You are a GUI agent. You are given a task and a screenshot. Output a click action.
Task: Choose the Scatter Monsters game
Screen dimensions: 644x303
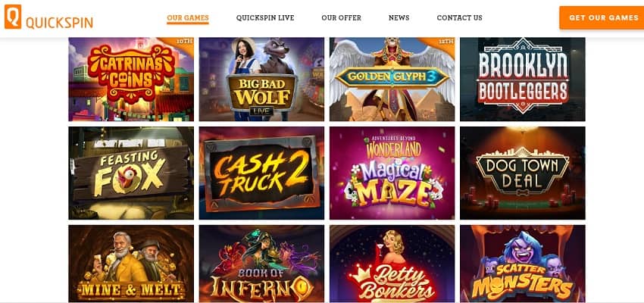pos(523,264)
